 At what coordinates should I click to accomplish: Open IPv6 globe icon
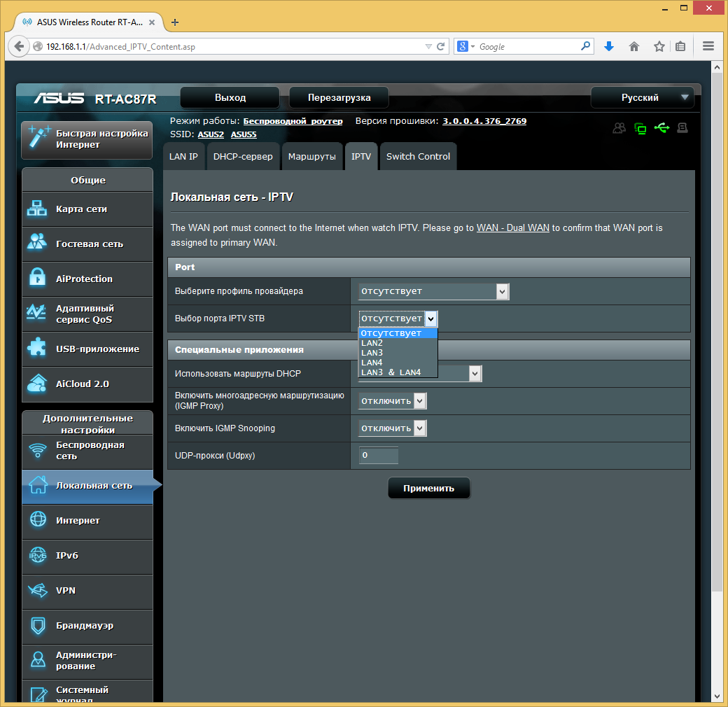tap(38, 554)
